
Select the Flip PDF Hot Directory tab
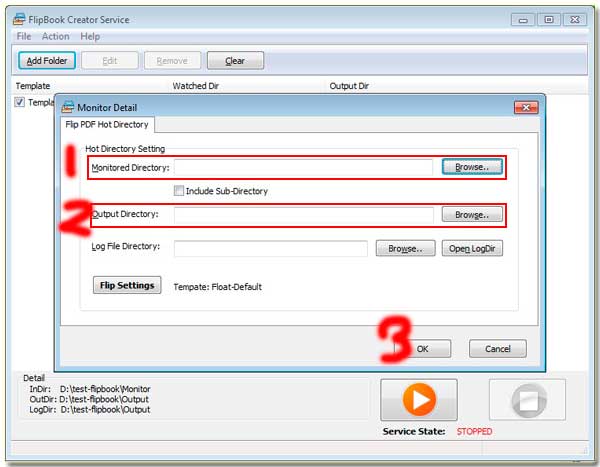tap(107, 124)
